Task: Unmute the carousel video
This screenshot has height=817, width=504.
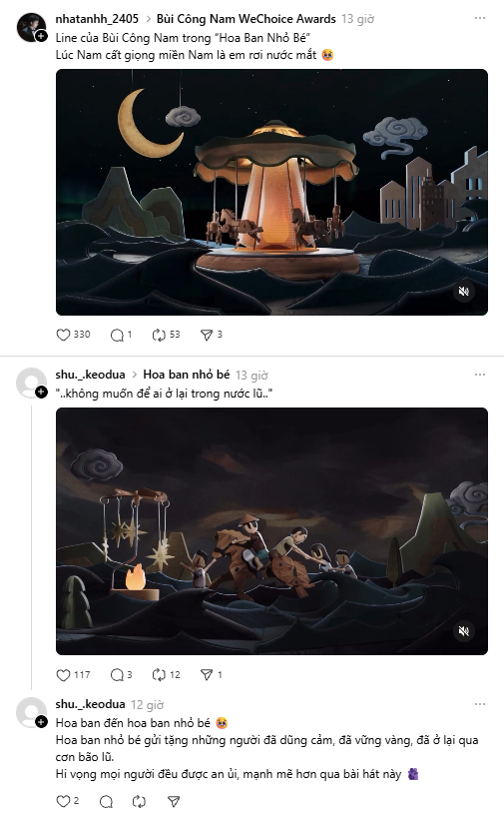Action: 463,292
